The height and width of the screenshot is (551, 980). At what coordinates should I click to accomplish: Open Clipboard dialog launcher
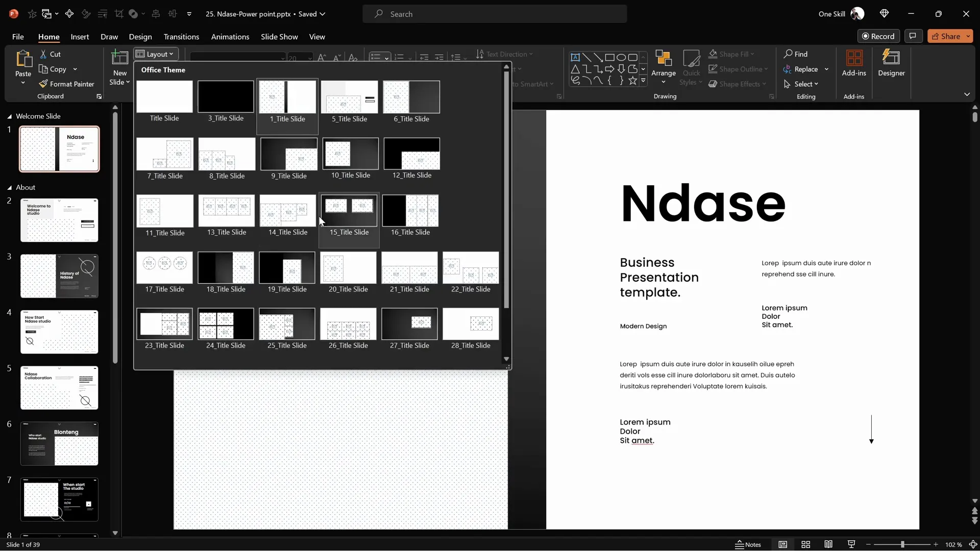click(x=99, y=96)
